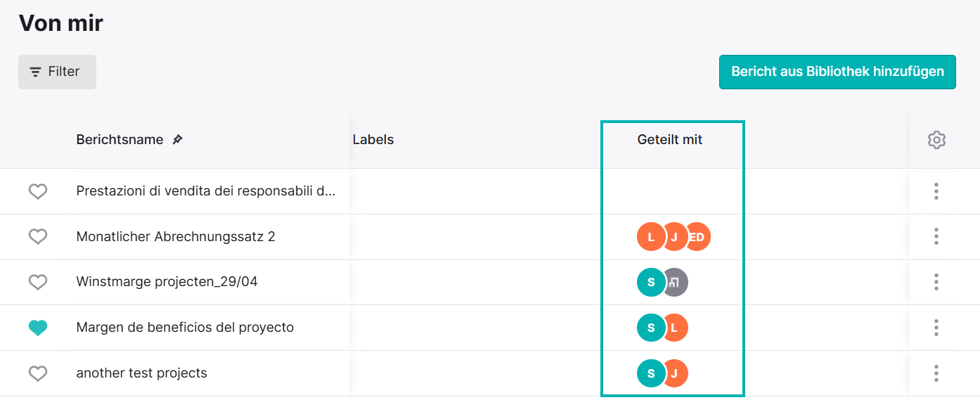Mark Winstmarge projecten_29/04 as favorite
The width and height of the screenshot is (980, 400).
[x=38, y=282]
